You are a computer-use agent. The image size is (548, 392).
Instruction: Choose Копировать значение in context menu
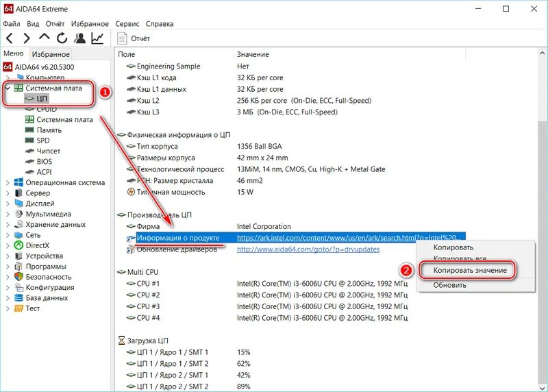pyautogui.click(x=470, y=270)
